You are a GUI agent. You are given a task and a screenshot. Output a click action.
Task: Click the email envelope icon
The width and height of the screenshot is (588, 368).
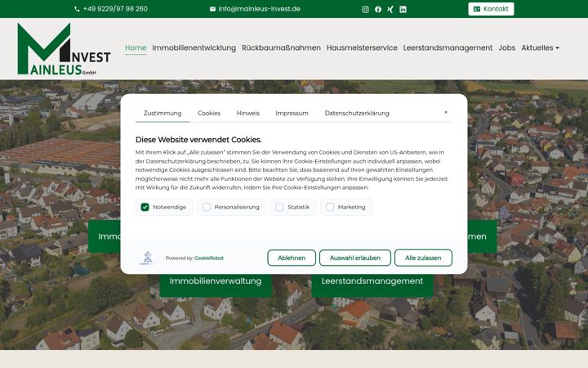pos(212,9)
